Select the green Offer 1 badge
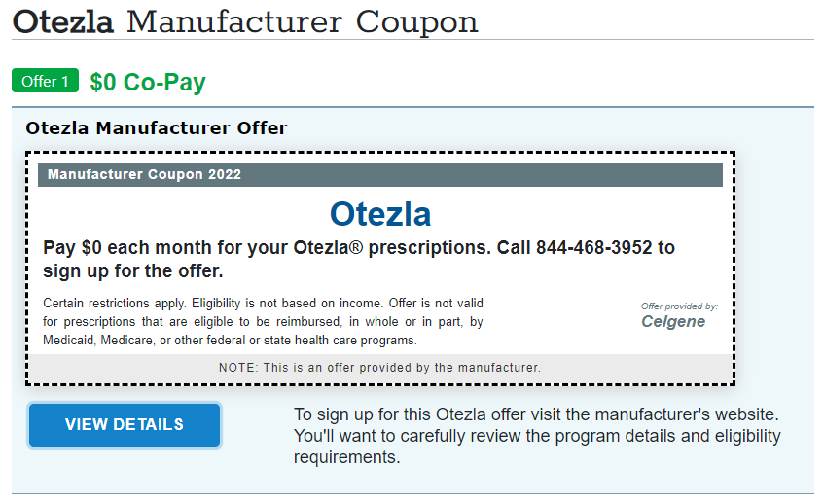Image resolution: width=824 pixels, height=504 pixels. [45, 81]
